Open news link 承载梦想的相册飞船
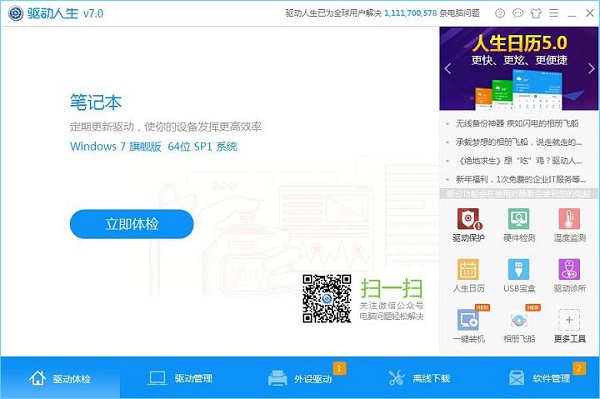 [x=519, y=142]
